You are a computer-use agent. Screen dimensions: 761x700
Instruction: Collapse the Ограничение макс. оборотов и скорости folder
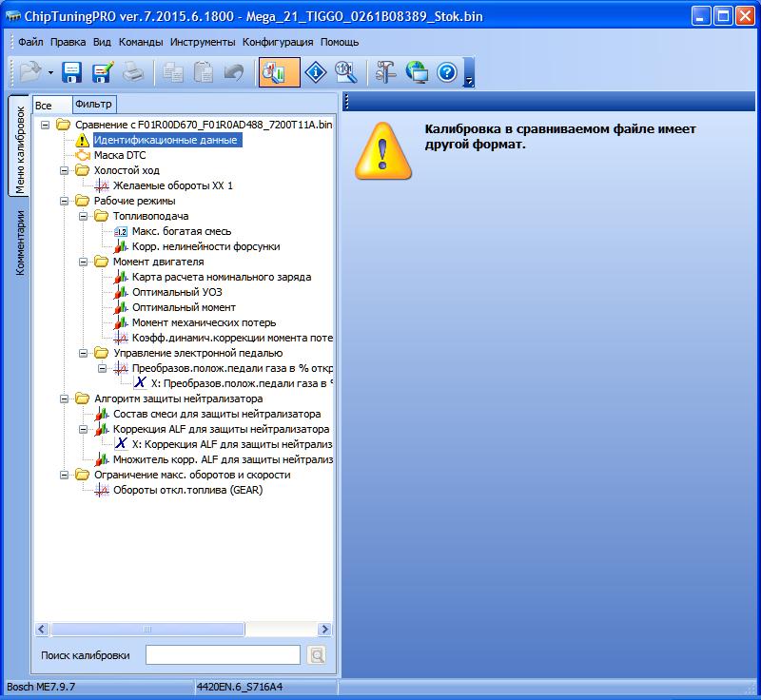pyautogui.click(x=64, y=475)
